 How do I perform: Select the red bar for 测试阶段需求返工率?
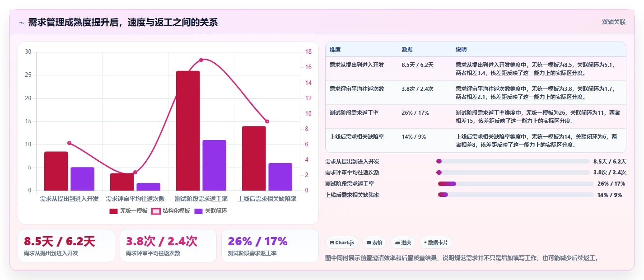pyautogui.click(x=188, y=131)
